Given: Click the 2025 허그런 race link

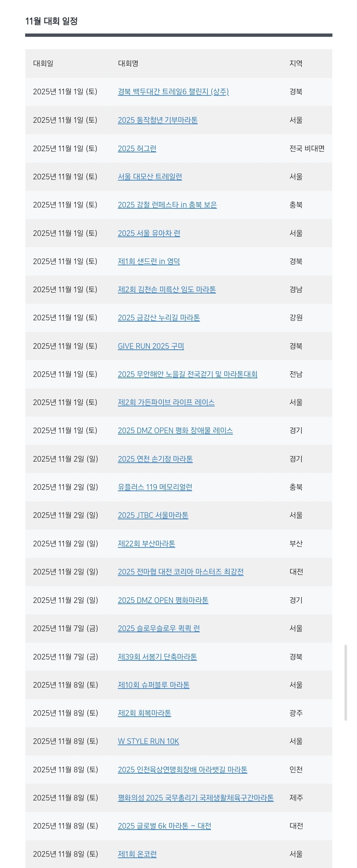Looking at the screenshot, I should (x=137, y=148).
